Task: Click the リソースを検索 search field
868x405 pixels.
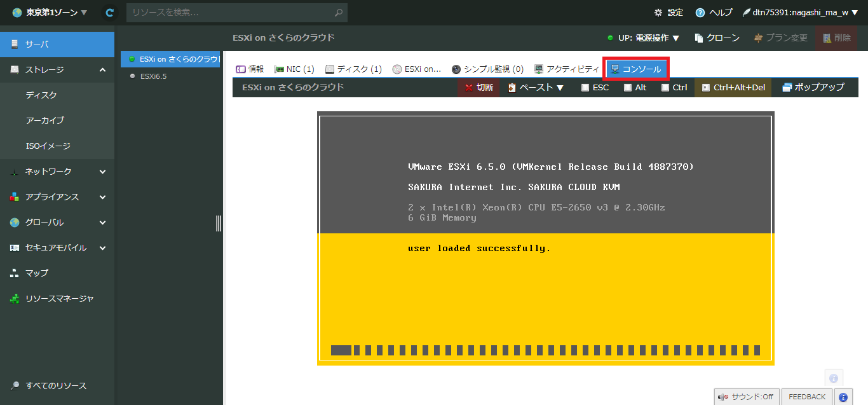Action: coord(236,12)
